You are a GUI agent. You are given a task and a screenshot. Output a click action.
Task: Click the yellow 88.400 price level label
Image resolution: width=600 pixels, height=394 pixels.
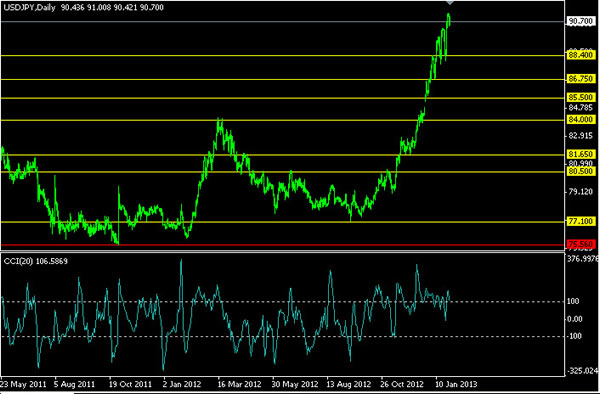[x=580, y=55]
